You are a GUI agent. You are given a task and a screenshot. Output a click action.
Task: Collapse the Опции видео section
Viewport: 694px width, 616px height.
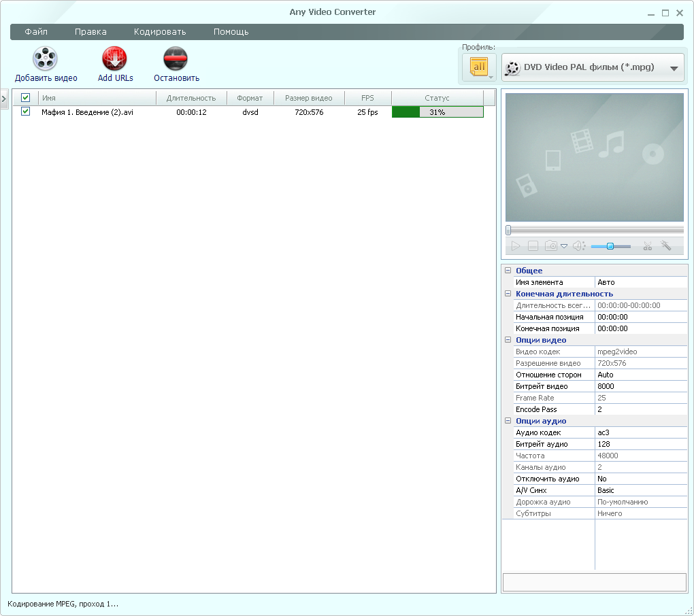click(x=508, y=340)
